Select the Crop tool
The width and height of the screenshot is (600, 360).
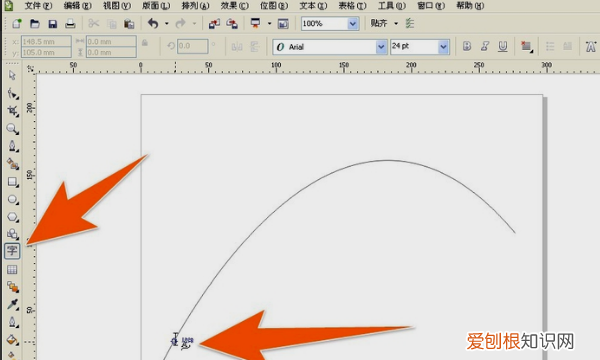[x=13, y=111]
